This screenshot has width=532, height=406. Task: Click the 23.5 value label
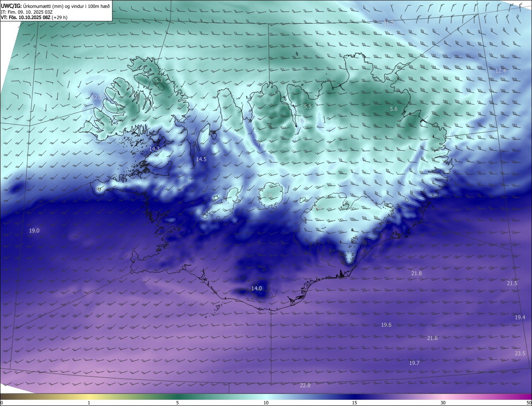coord(520,353)
